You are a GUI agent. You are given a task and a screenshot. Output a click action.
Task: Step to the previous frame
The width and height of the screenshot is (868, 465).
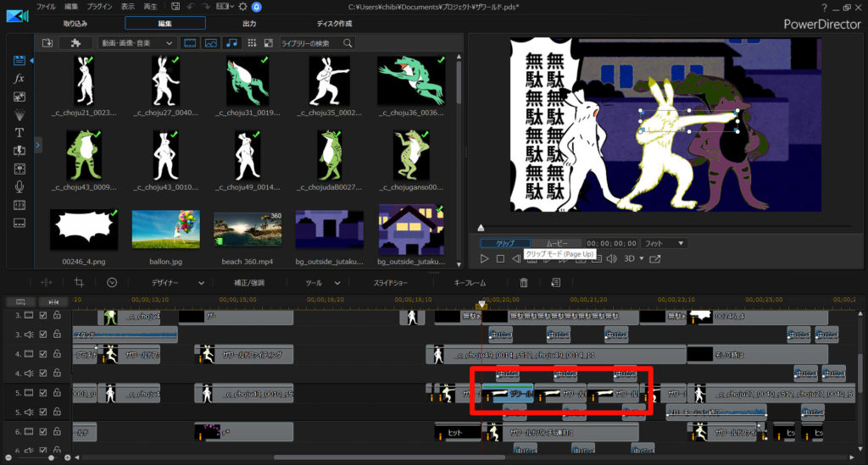516,259
